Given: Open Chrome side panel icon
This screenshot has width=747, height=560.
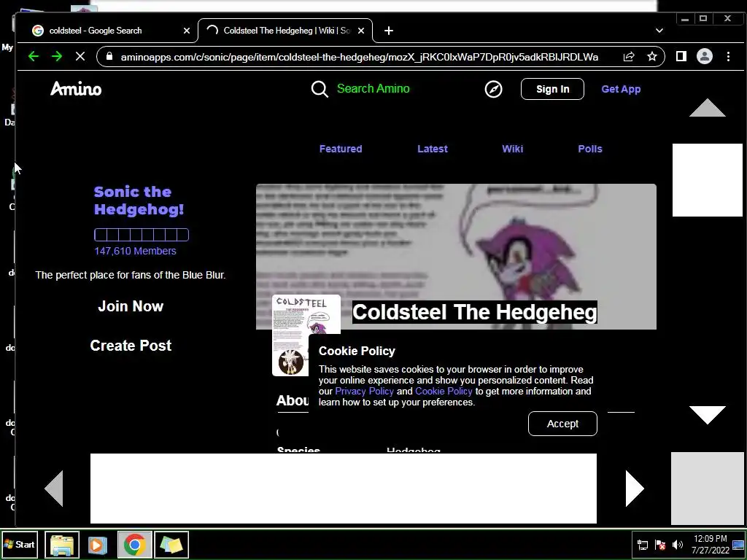Looking at the screenshot, I should click(x=681, y=57).
